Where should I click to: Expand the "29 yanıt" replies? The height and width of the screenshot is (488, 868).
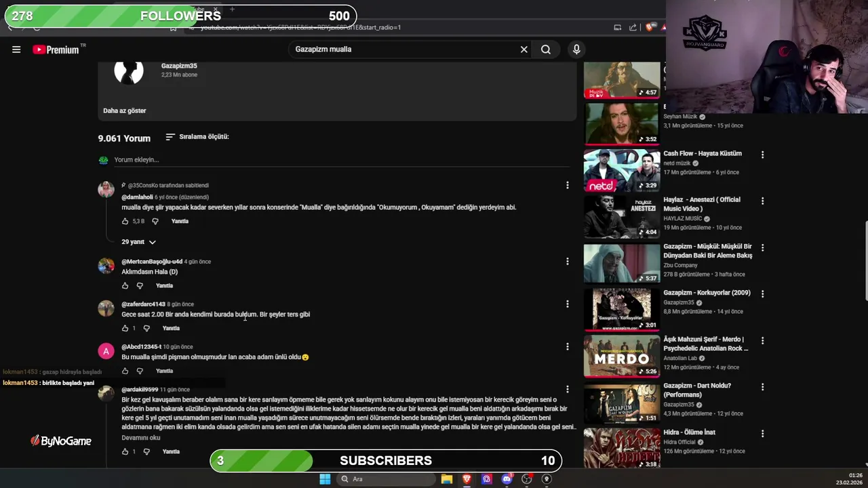click(138, 242)
